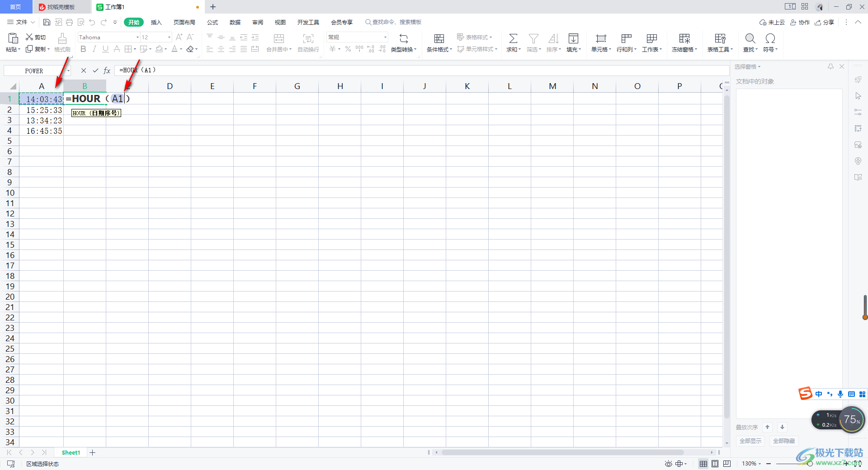Click the Print icon in quick access toolbar
Image resolution: width=868 pixels, height=470 pixels.
coord(69,22)
